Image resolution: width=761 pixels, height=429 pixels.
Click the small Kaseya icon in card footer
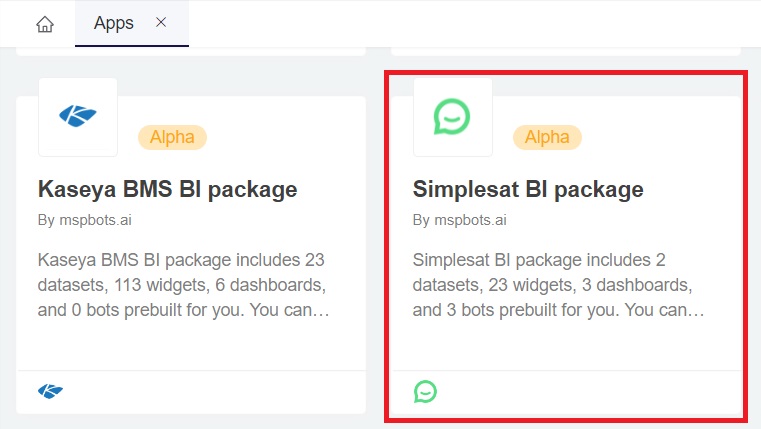click(x=50, y=391)
